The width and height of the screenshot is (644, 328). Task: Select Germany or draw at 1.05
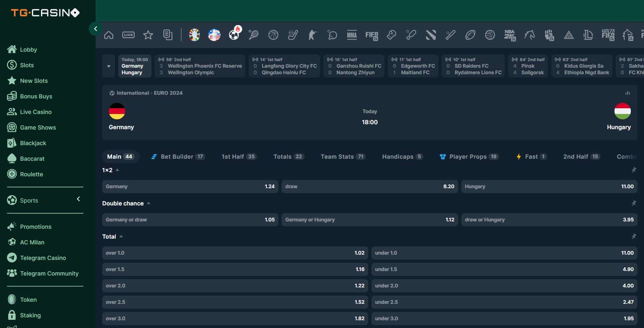190,220
